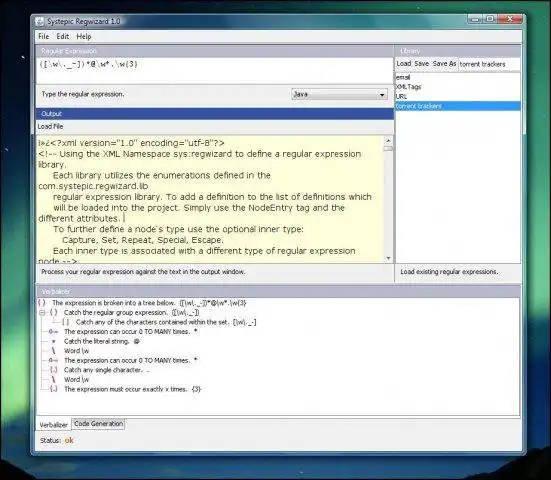The height and width of the screenshot is (480, 551).
Task: Click the first '0 TO MANY times' repeat icon
Action: (x=53, y=332)
